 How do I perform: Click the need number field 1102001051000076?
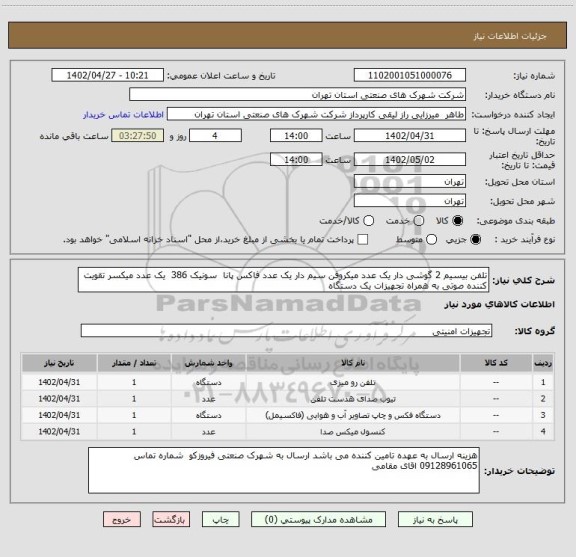pyautogui.click(x=410, y=75)
